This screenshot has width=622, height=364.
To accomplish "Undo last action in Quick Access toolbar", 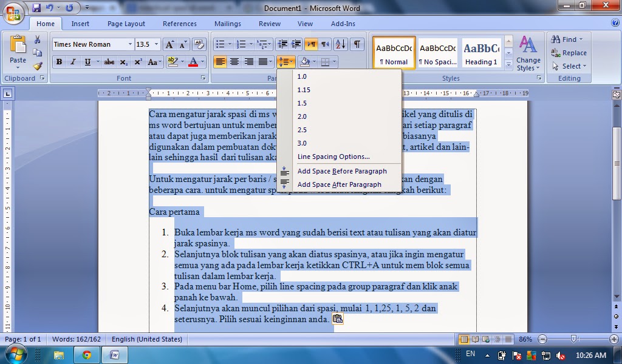I will point(49,7).
